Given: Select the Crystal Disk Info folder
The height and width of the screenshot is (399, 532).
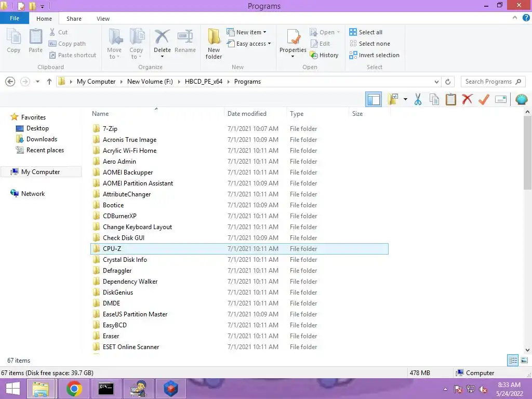Looking at the screenshot, I should (240, 260).
